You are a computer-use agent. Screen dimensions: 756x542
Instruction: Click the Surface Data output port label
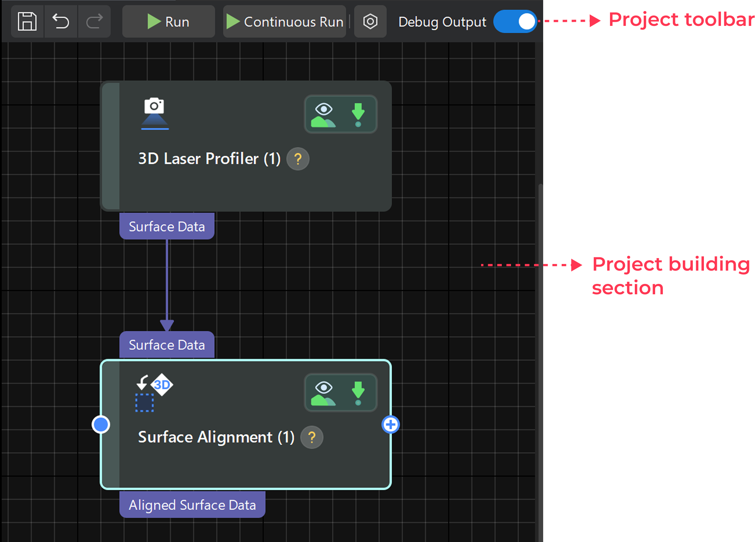167,226
